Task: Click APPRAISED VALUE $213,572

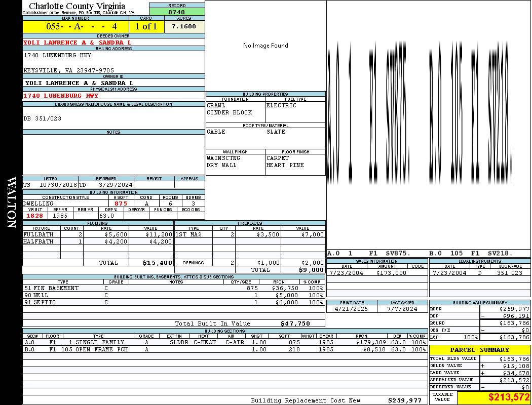Action: [514, 380]
